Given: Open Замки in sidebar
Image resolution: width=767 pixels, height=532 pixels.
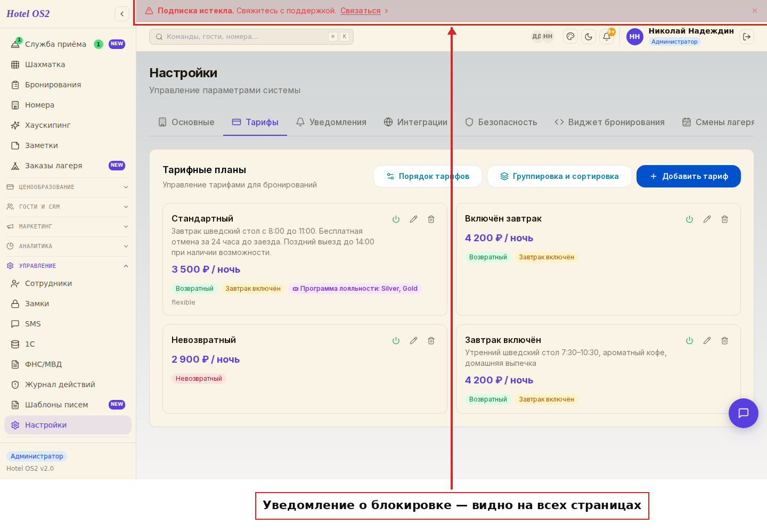Looking at the screenshot, I should click(68, 304).
